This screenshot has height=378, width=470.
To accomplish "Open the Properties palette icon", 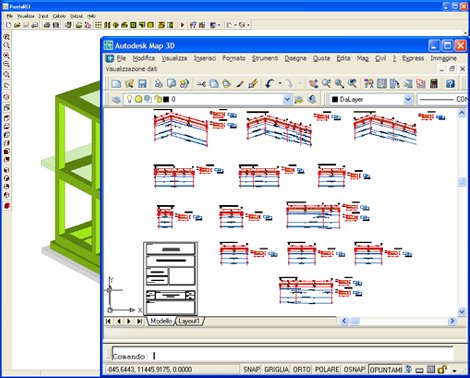I will pos(368,83).
